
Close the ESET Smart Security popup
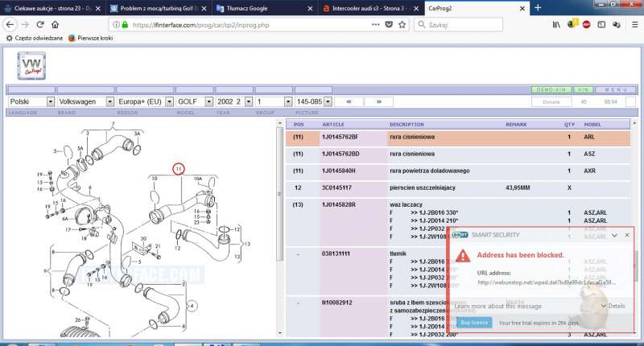tap(627, 235)
